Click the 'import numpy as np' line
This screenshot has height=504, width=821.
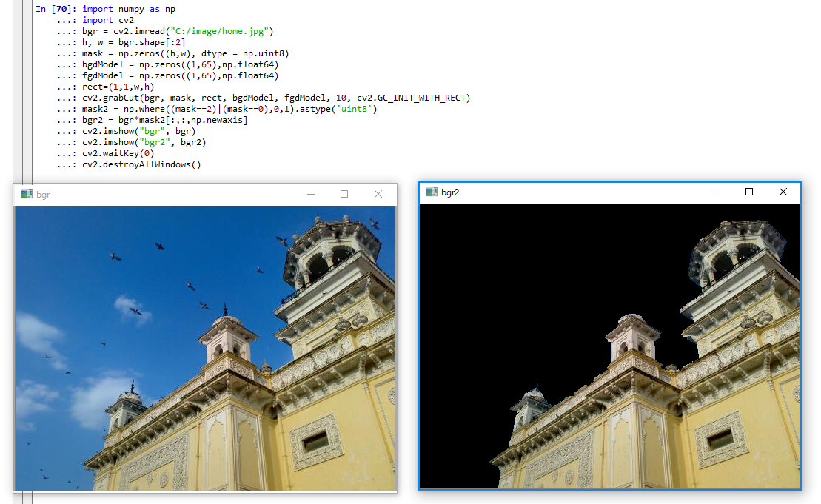129,9
